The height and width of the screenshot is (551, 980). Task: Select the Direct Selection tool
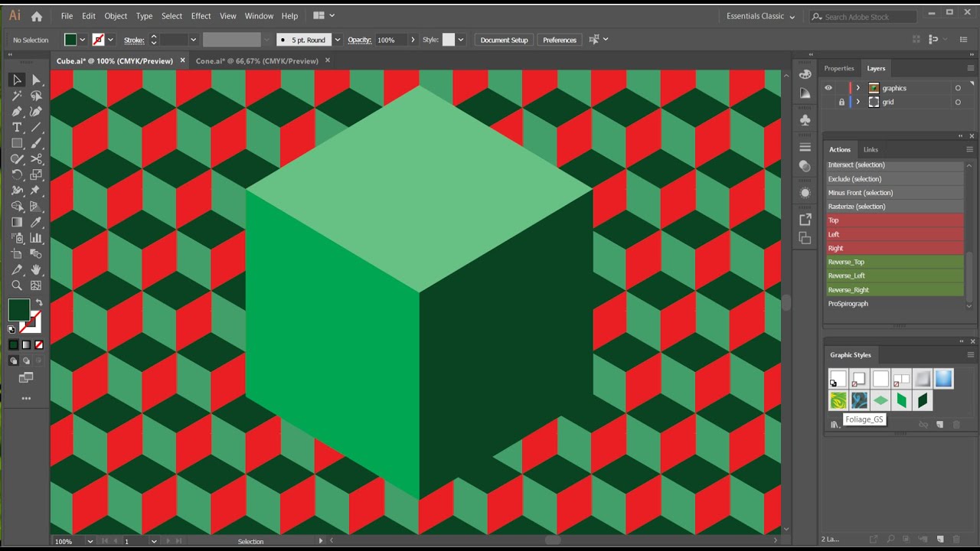(x=37, y=80)
